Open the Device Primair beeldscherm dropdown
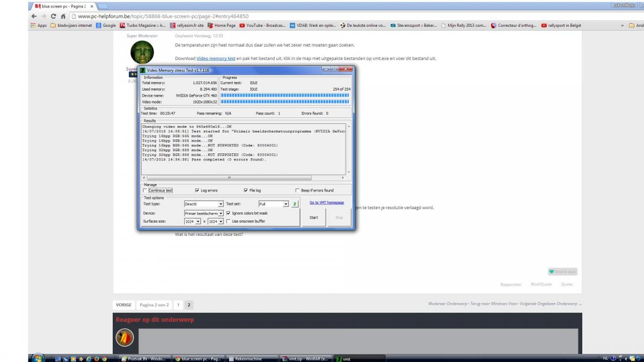Viewport: 644px width, 362px height. point(203,213)
